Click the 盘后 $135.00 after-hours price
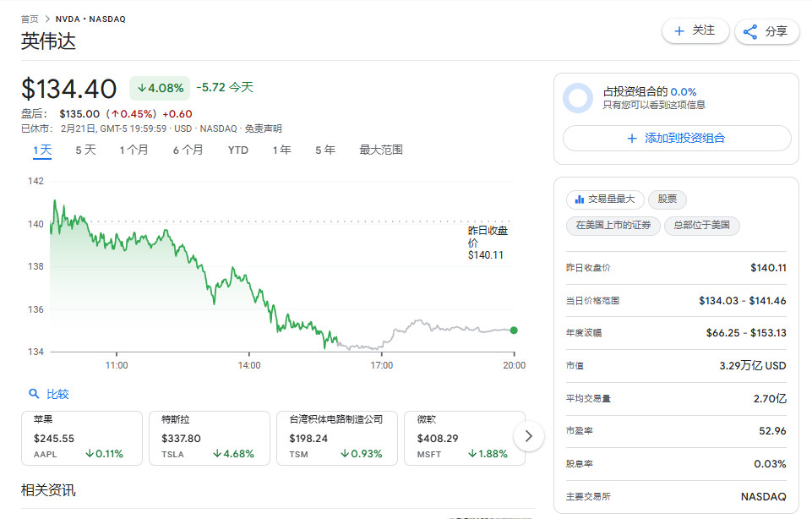 [x=79, y=114]
